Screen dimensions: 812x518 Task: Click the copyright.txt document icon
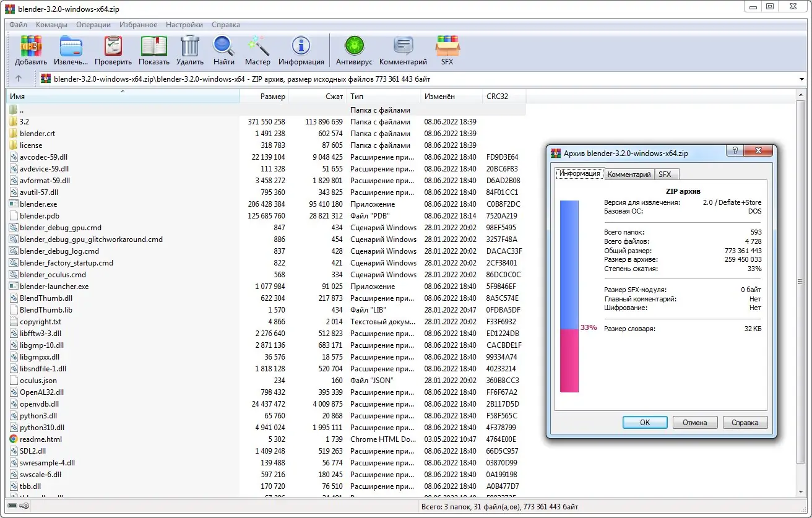coord(14,322)
